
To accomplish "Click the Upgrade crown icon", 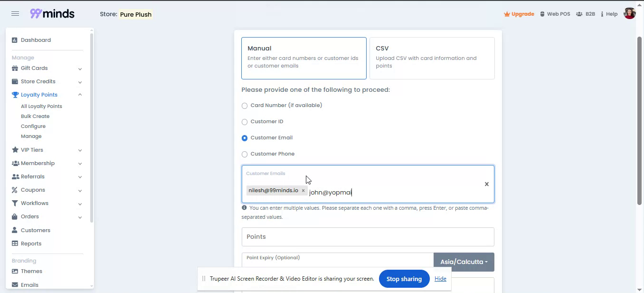I will pyautogui.click(x=507, y=14).
